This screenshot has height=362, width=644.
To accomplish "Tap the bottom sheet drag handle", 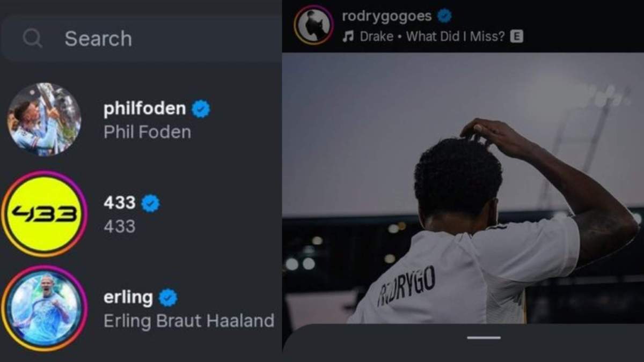I will pyautogui.click(x=484, y=338).
